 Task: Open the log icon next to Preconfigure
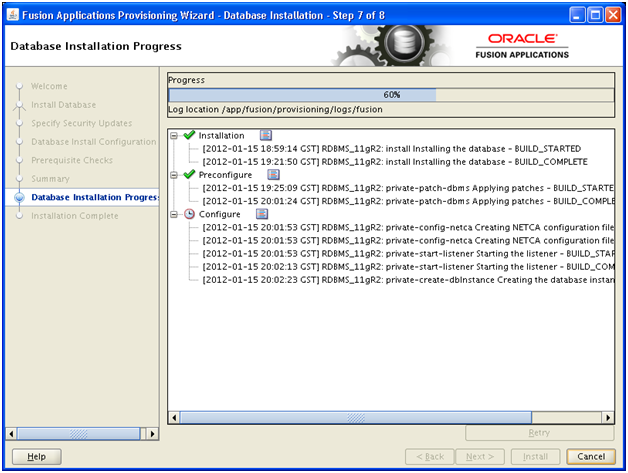point(273,175)
